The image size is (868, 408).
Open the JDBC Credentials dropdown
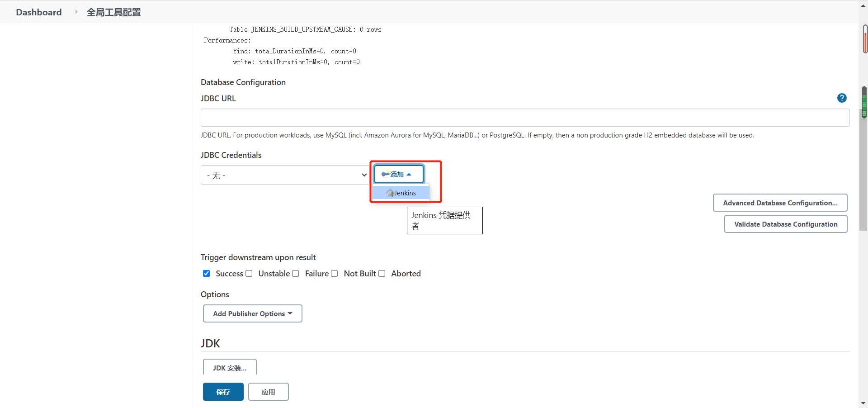tap(285, 175)
